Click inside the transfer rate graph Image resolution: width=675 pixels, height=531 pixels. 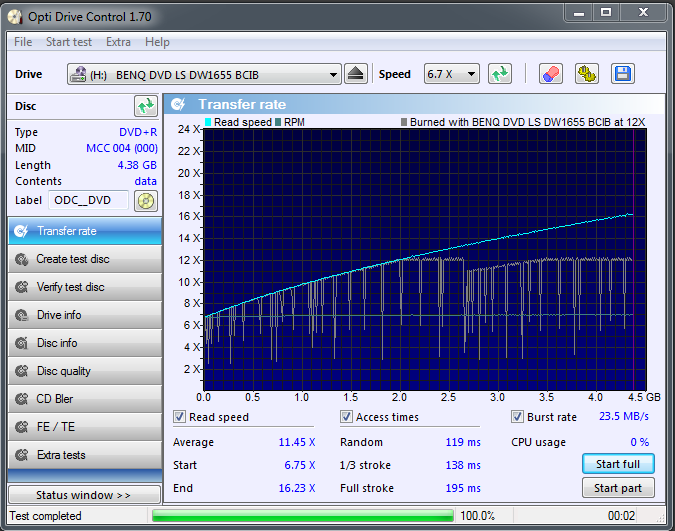pos(424,260)
